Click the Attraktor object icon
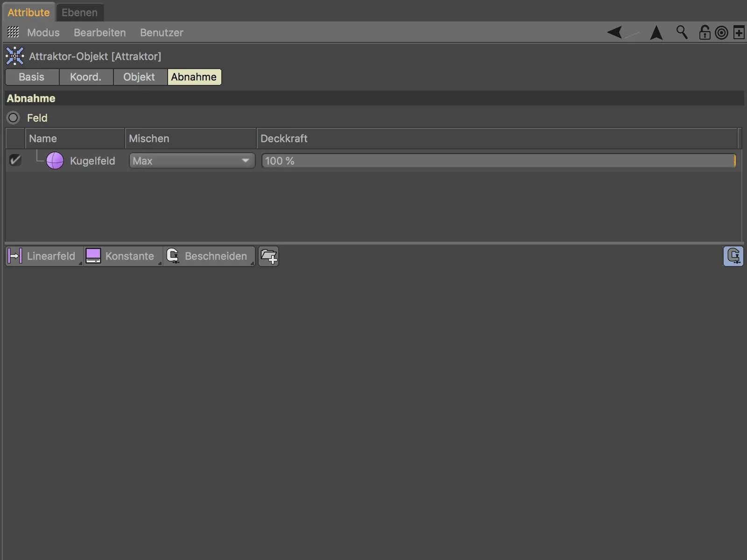747x560 pixels. [14, 56]
